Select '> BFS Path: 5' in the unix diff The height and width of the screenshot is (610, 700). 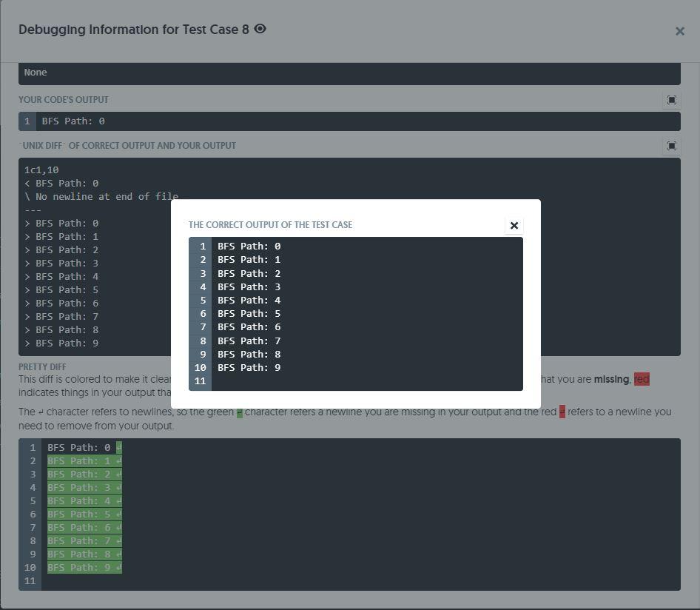[61, 290]
